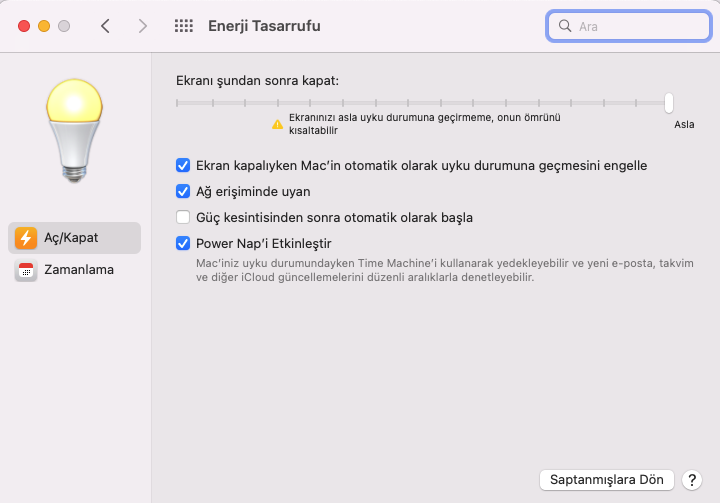720x503 pixels.
Task: Click the back navigation arrow
Action: [x=105, y=26]
